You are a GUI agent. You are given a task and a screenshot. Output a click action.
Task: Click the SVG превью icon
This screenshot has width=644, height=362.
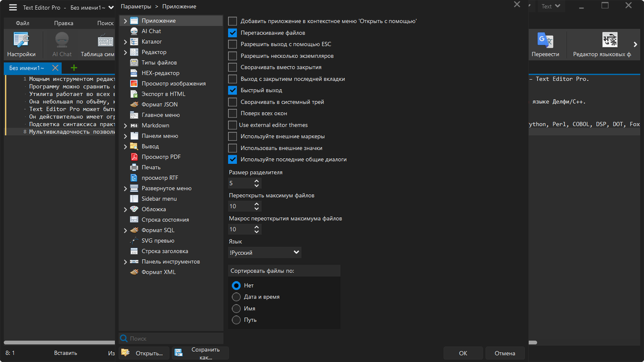tap(134, 240)
